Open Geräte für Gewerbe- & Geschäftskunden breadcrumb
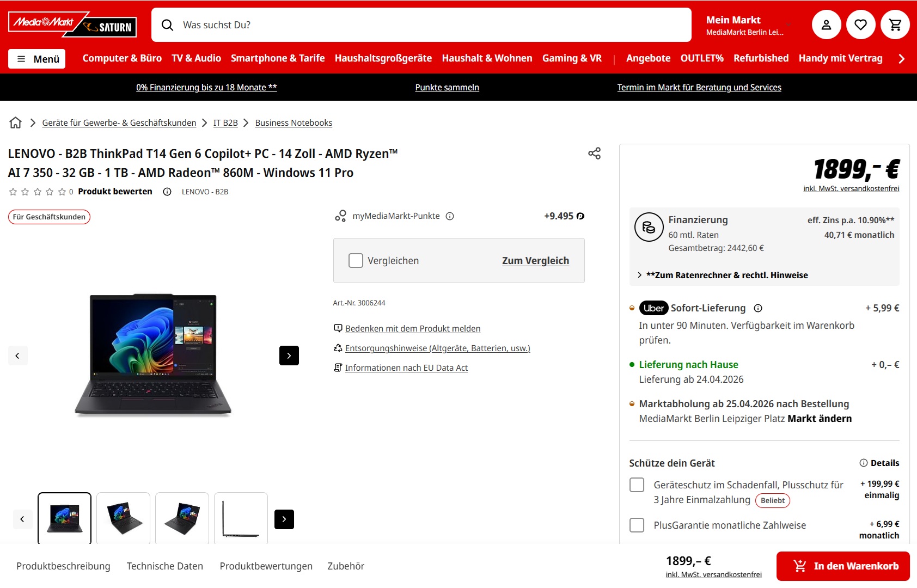The height and width of the screenshot is (588, 917). click(119, 123)
